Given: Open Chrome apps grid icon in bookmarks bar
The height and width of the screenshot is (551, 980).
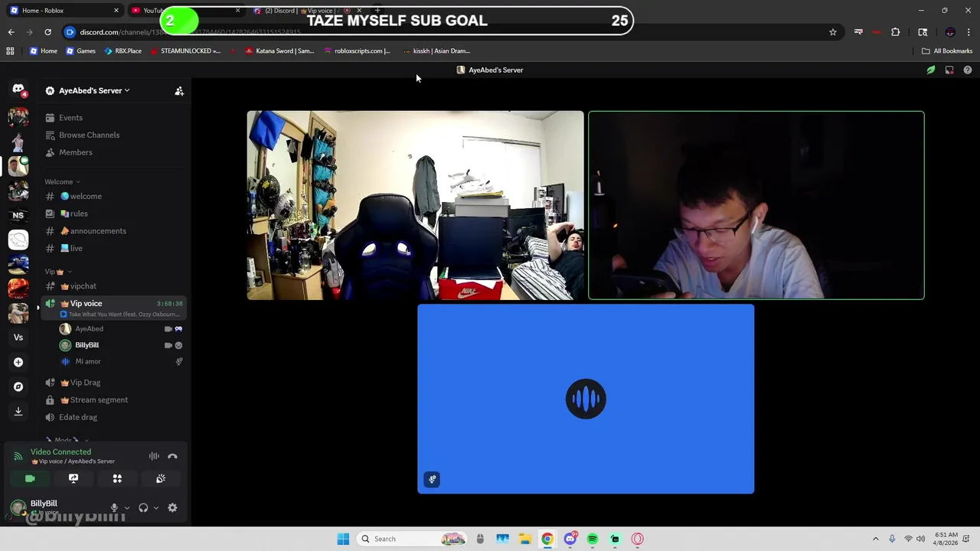Looking at the screenshot, I should point(10,51).
